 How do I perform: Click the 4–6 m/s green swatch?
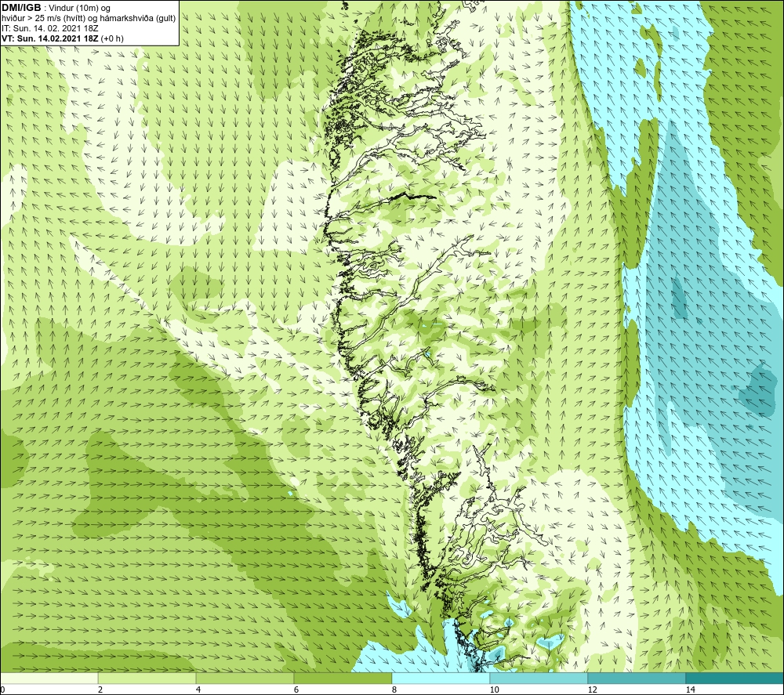(245, 679)
